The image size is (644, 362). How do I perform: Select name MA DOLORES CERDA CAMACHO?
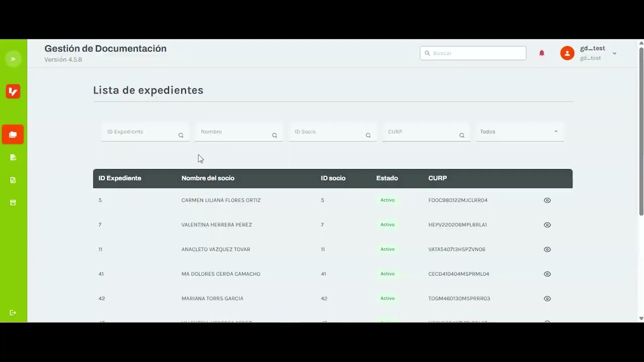point(221,274)
